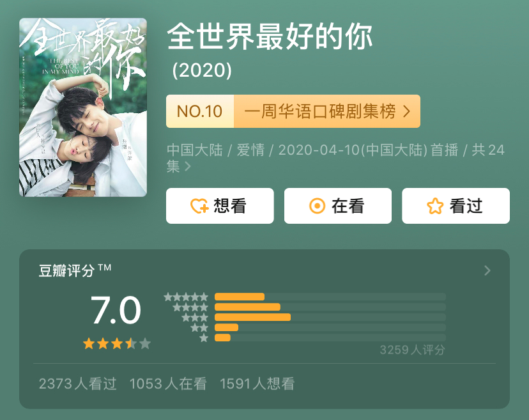Tap the NO.10 rank badge
This screenshot has height=420, width=529.
pos(200,111)
